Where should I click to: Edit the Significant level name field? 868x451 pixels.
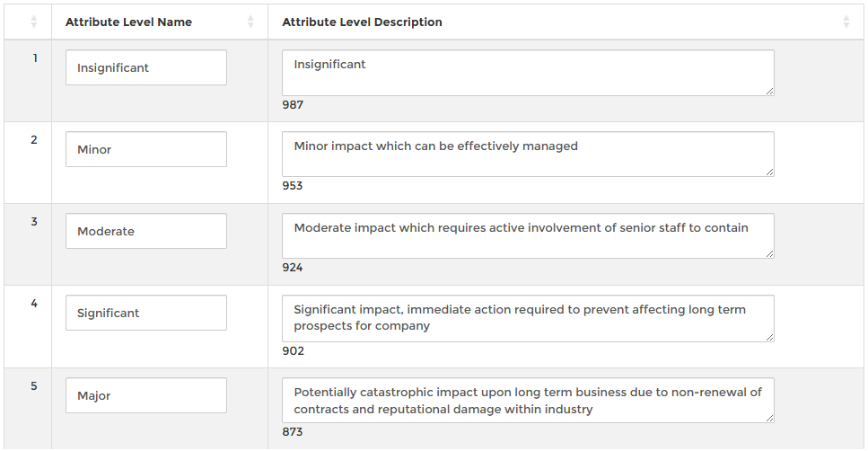(146, 313)
